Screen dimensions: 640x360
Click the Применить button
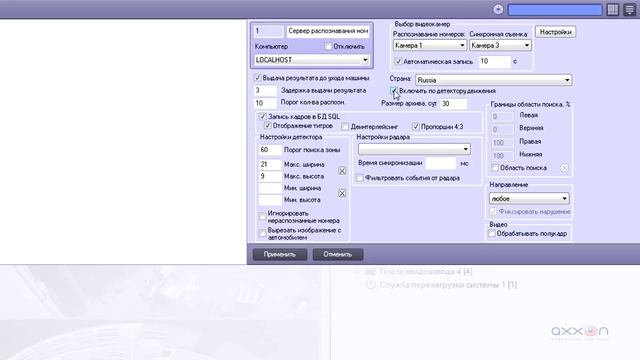pos(280,254)
